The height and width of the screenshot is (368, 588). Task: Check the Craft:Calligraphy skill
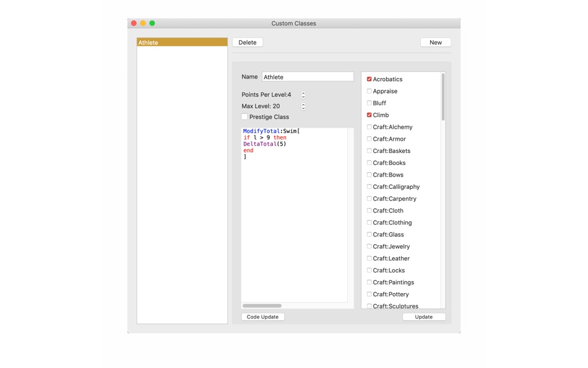[x=369, y=186]
